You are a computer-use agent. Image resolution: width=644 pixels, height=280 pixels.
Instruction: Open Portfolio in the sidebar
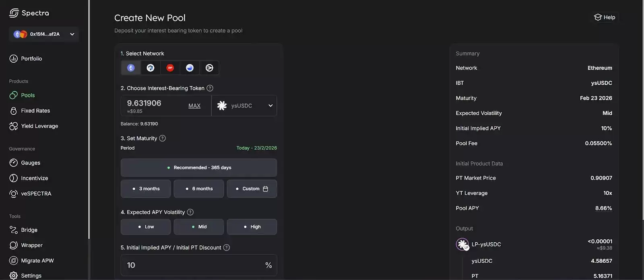(x=31, y=59)
